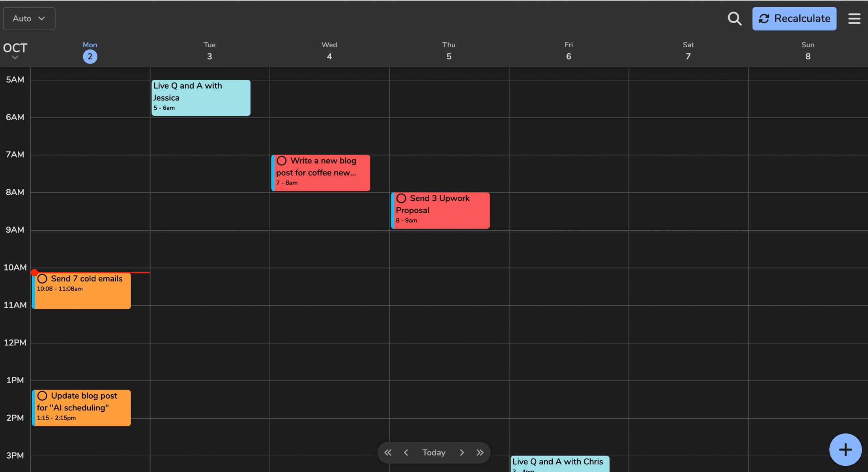Image resolution: width=868 pixels, height=472 pixels.
Task: Open the search panel
Action: click(x=735, y=18)
